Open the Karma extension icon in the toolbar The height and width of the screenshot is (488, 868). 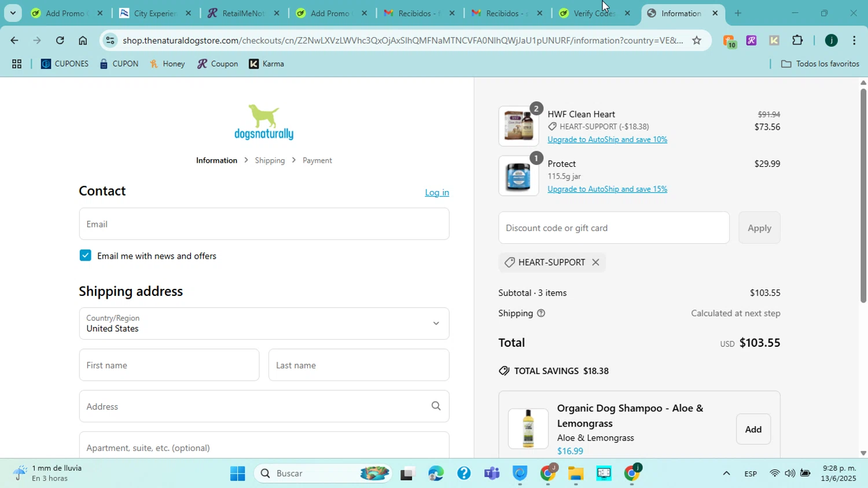click(774, 41)
